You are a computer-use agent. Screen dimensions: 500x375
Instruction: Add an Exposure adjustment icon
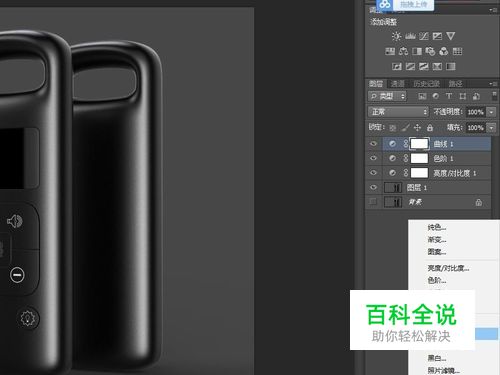click(437, 36)
